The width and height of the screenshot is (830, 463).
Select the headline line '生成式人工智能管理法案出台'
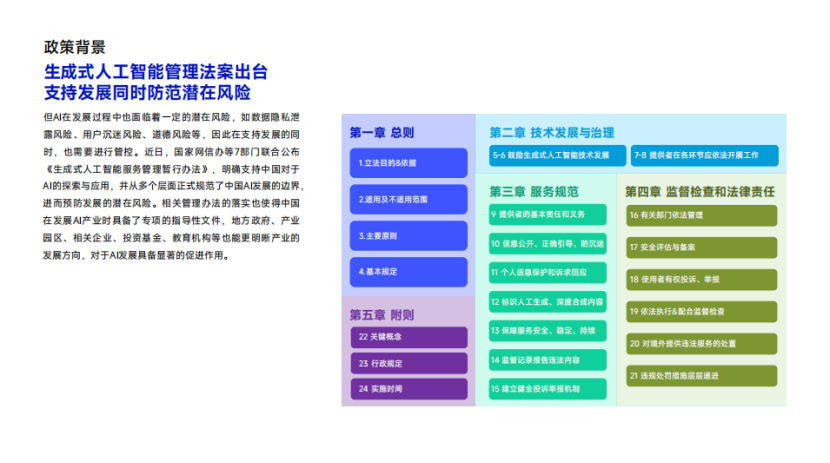(x=156, y=72)
